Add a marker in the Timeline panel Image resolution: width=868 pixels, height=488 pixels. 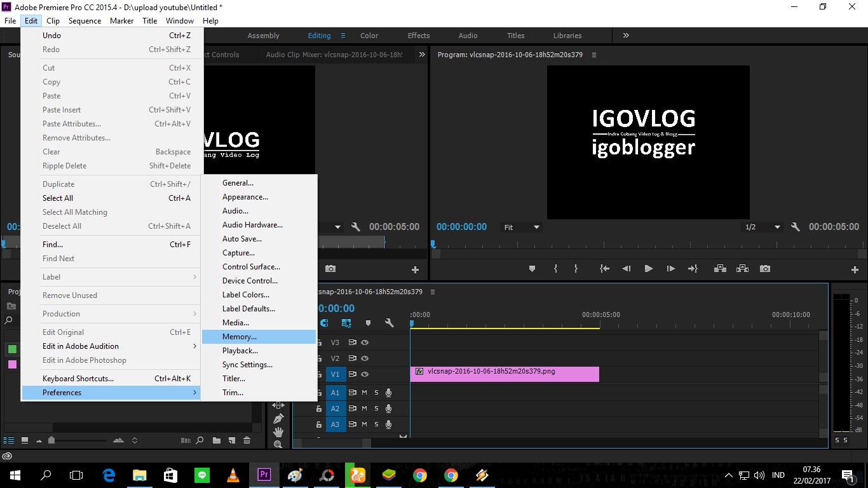point(368,323)
